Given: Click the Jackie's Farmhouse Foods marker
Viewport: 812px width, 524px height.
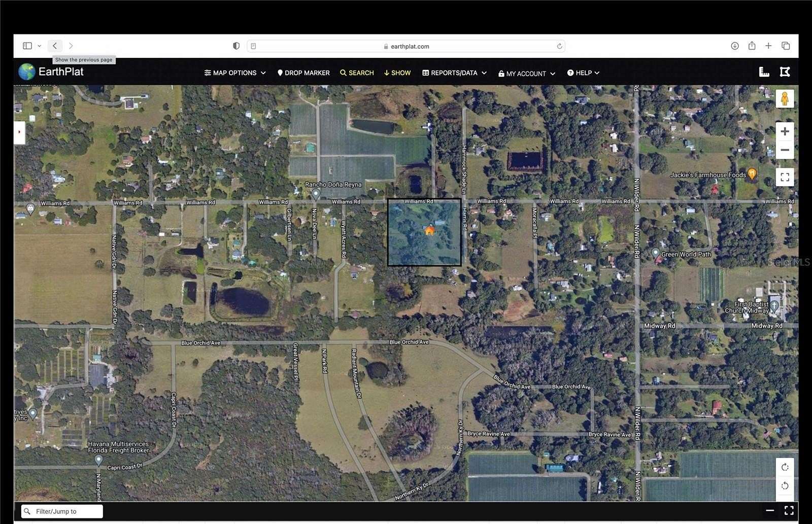Looking at the screenshot, I should (751, 174).
